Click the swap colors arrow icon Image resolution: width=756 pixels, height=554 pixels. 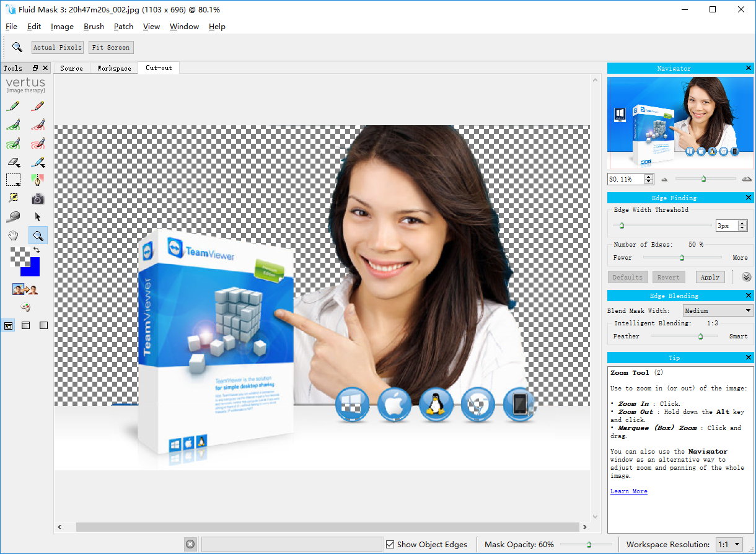(36, 250)
